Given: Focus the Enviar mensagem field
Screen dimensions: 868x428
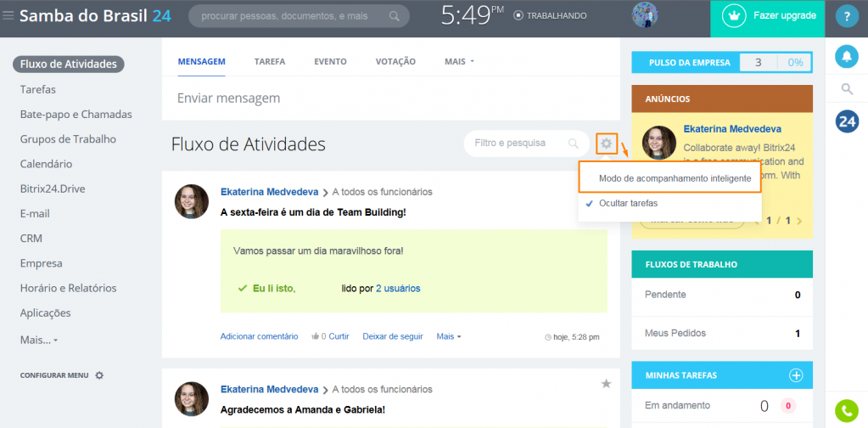Looking at the screenshot, I should tap(391, 99).
